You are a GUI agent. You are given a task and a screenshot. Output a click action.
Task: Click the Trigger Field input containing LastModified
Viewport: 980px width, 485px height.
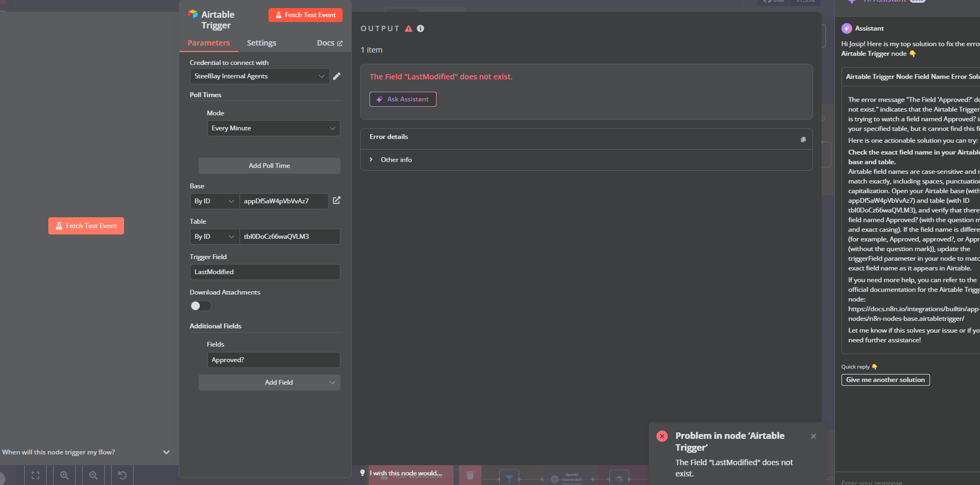[x=265, y=272]
